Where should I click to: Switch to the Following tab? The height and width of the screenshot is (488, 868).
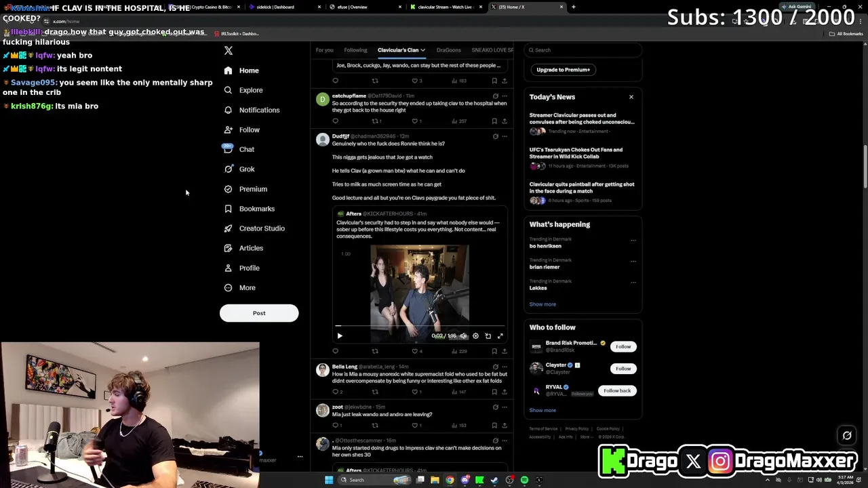coord(355,50)
